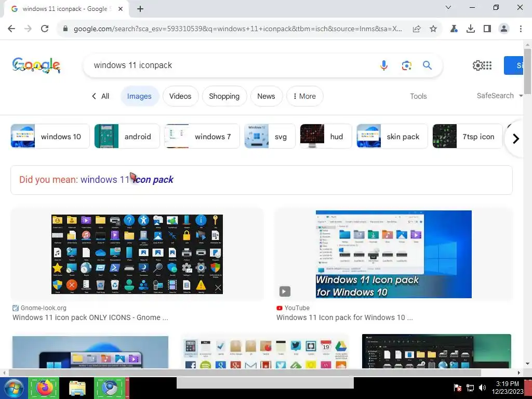Filter by the windows 7 chip

[202, 137]
